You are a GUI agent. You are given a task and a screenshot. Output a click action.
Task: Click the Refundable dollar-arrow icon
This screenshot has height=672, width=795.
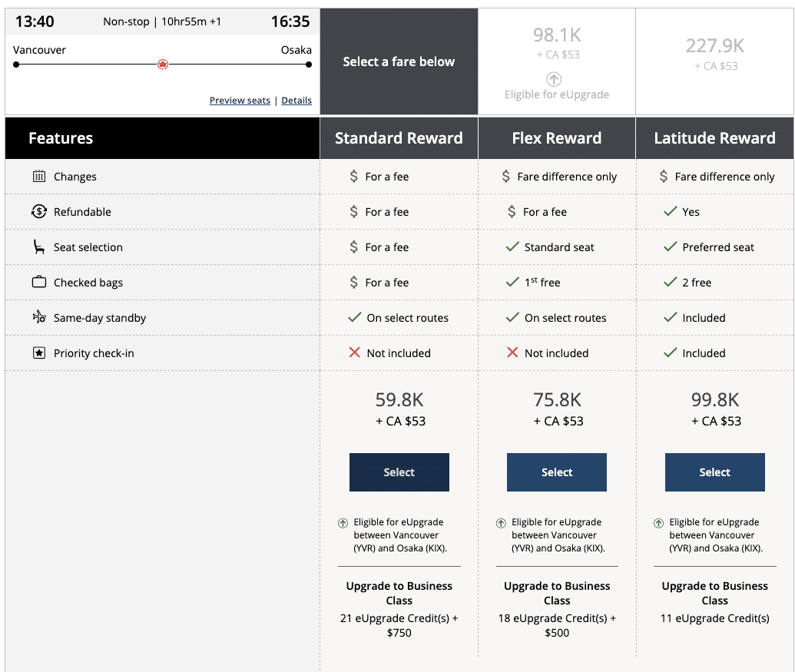(x=39, y=212)
